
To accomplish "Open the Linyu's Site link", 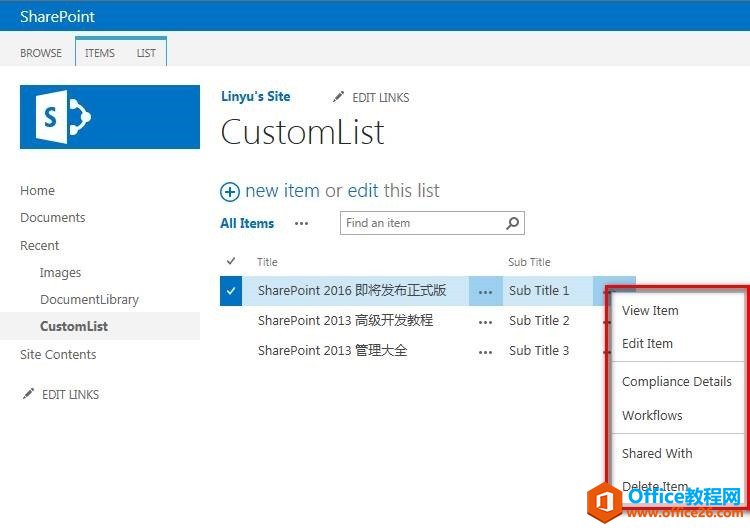I will click(255, 97).
